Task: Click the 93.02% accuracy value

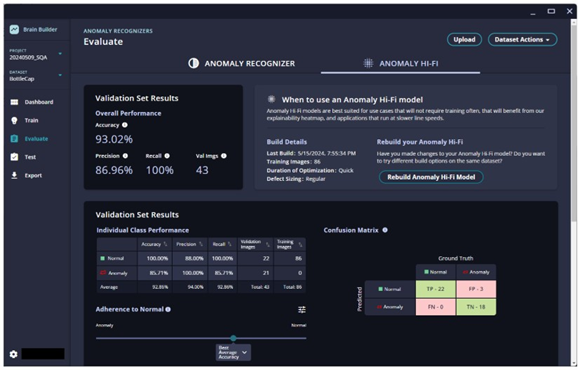Action: click(114, 139)
